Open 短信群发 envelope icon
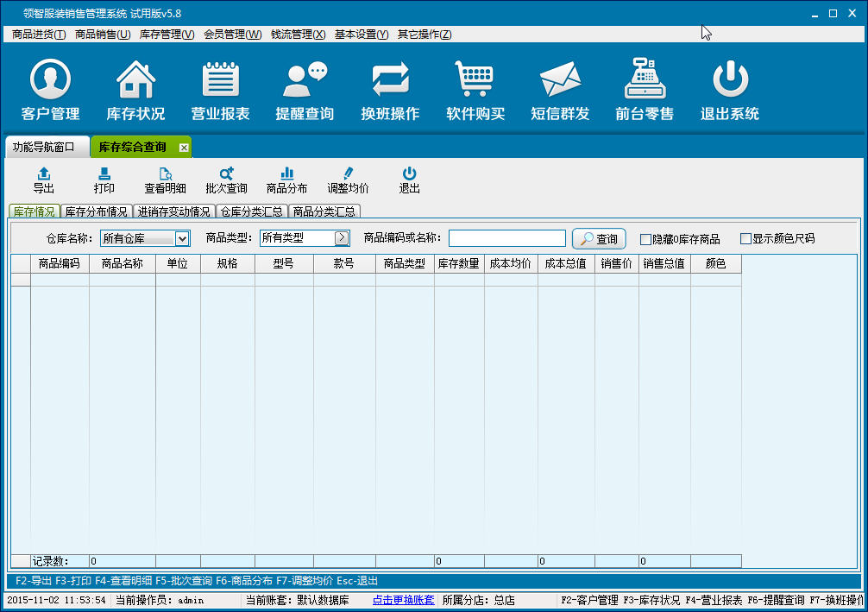This screenshot has width=868, height=612. point(560,91)
